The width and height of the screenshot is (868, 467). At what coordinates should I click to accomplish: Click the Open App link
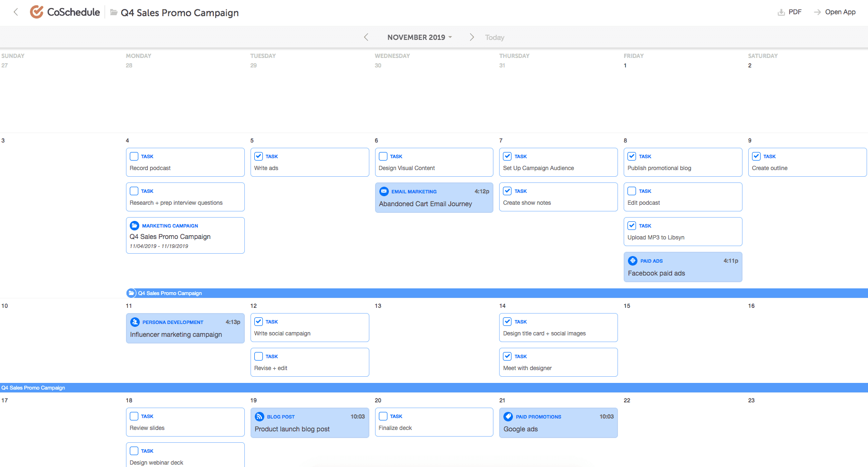pos(835,12)
